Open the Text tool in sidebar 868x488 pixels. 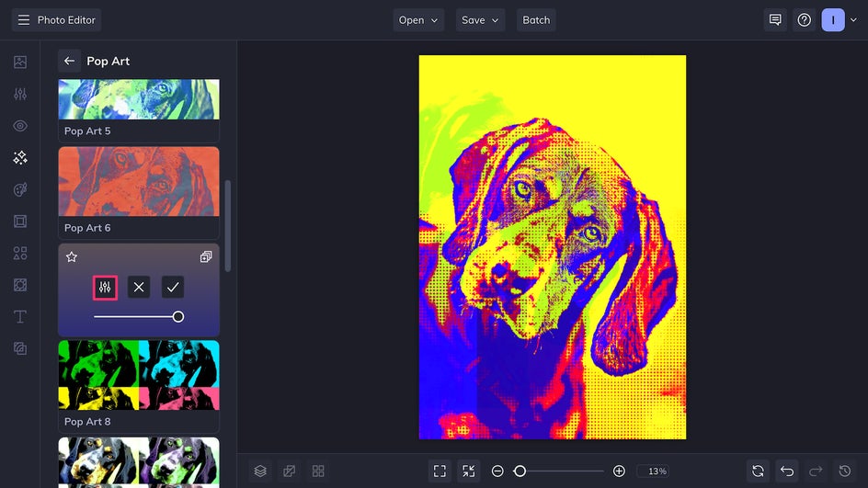pyautogui.click(x=20, y=316)
